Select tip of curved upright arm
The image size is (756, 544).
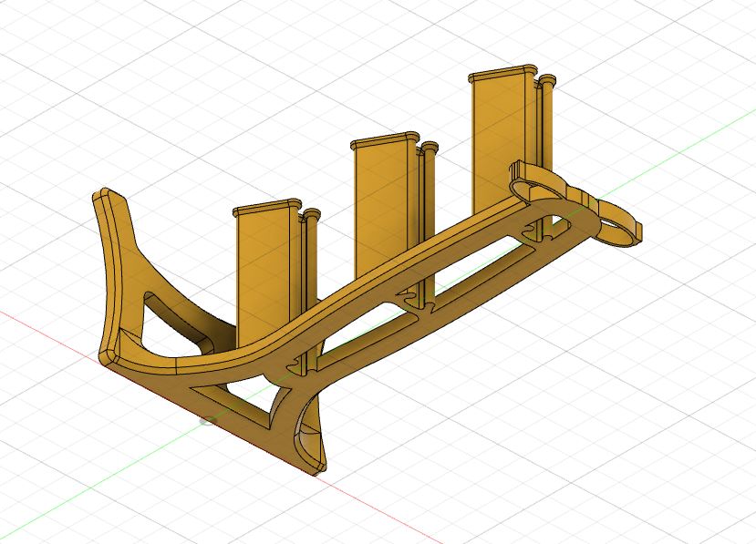click(109, 195)
